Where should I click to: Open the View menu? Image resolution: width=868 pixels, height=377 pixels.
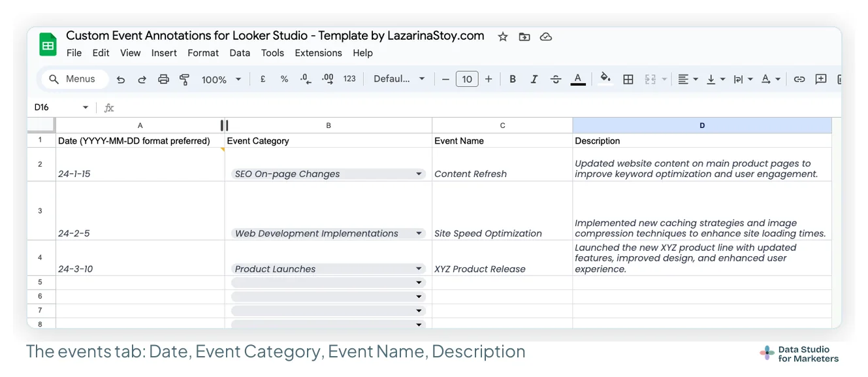130,53
